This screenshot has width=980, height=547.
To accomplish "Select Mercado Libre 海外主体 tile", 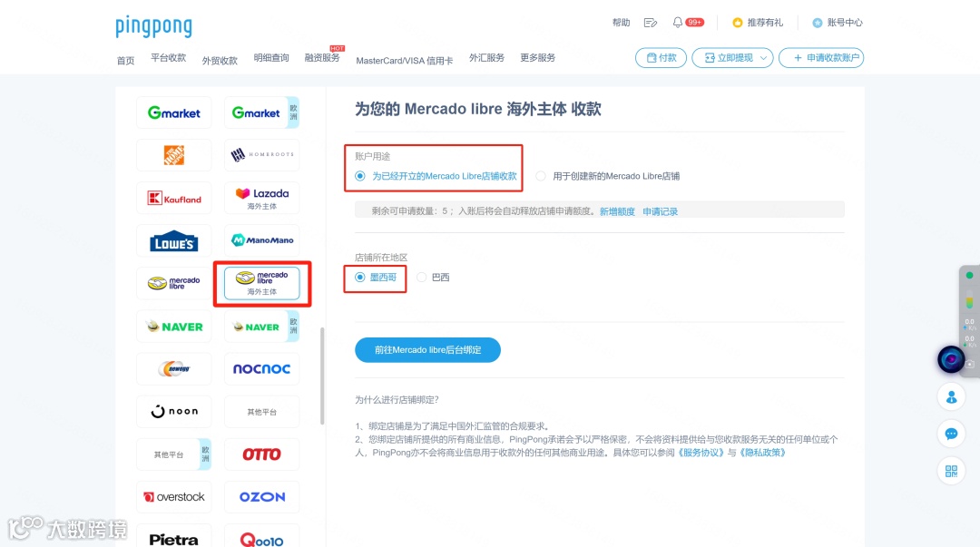I will (x=262, y=283).
